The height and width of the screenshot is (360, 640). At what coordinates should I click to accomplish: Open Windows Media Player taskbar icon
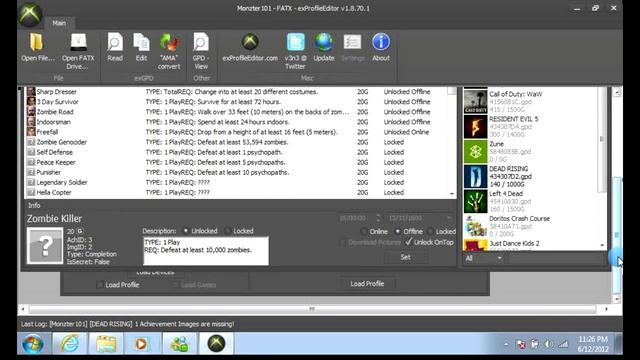click(141, 344)
